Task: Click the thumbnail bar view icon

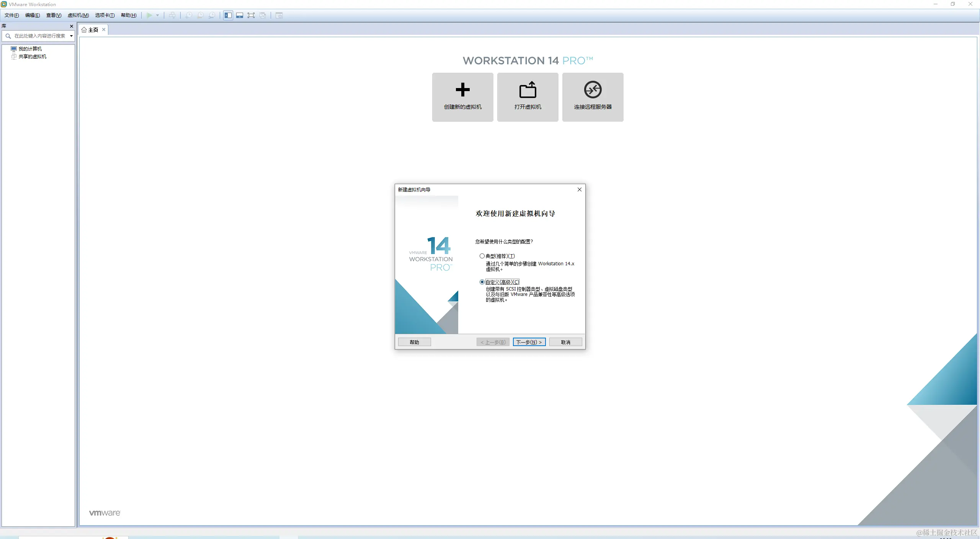Action: [x=240, y=15]
